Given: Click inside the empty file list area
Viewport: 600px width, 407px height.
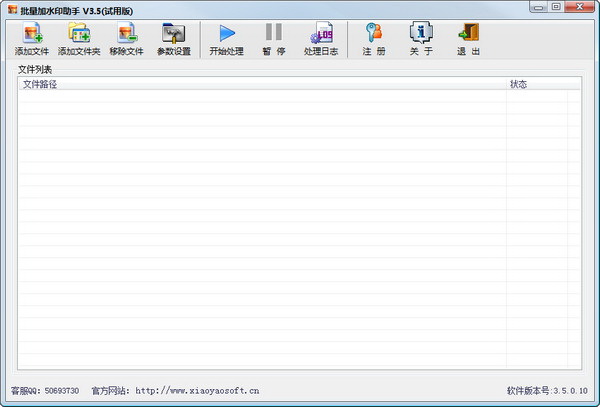Looking at the screenshot, I should click(x=260, y=230).
